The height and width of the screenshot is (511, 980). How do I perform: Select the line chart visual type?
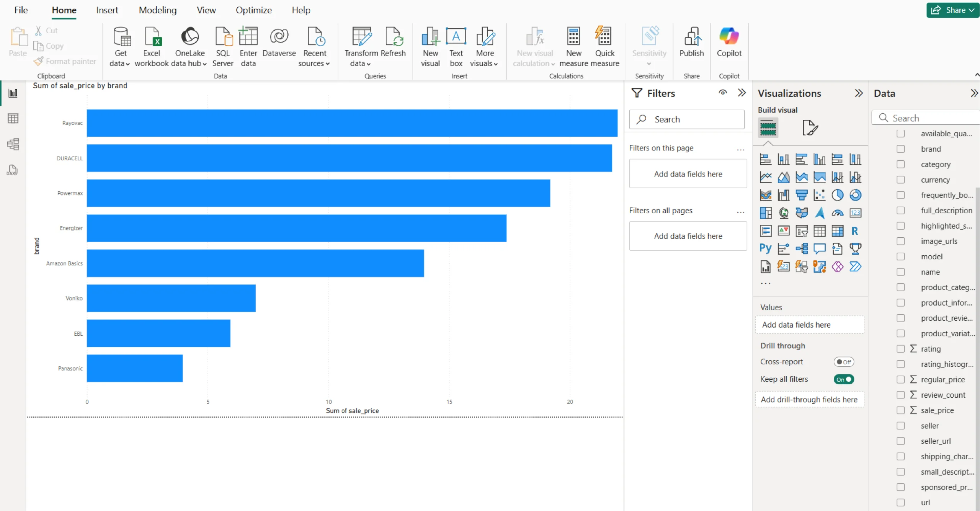point(765,177)
